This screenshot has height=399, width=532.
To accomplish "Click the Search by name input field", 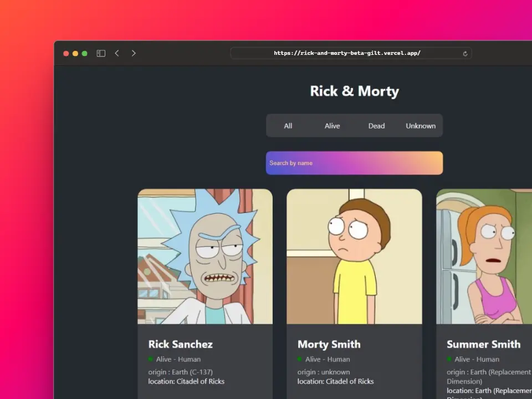I will coord(354,163).
